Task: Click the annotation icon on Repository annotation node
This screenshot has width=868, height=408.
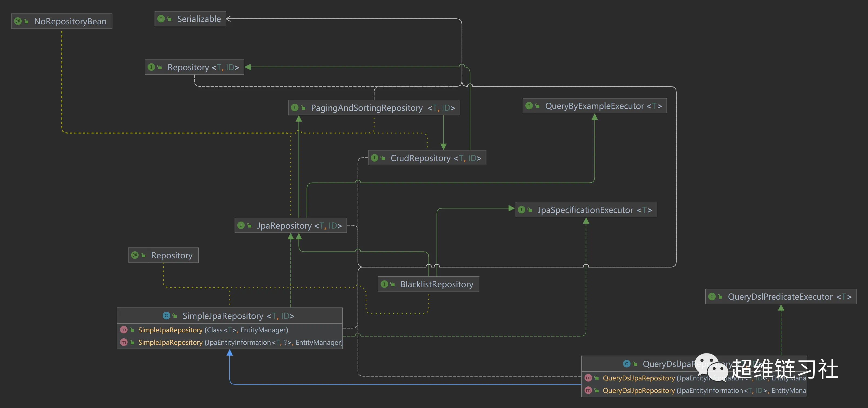Action: (x=135, y=255)
